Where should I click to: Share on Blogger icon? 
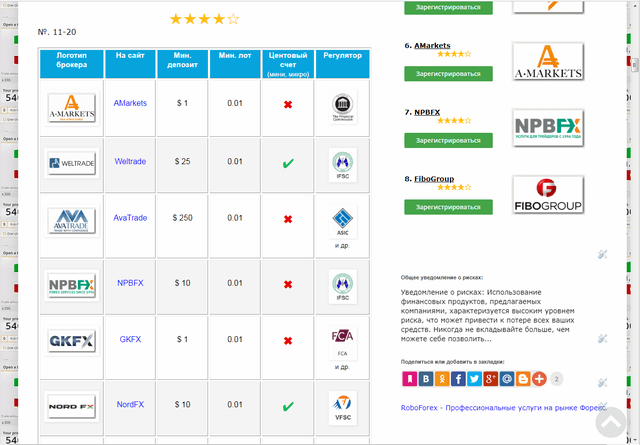pyautogui.click(x=523, y=379)
